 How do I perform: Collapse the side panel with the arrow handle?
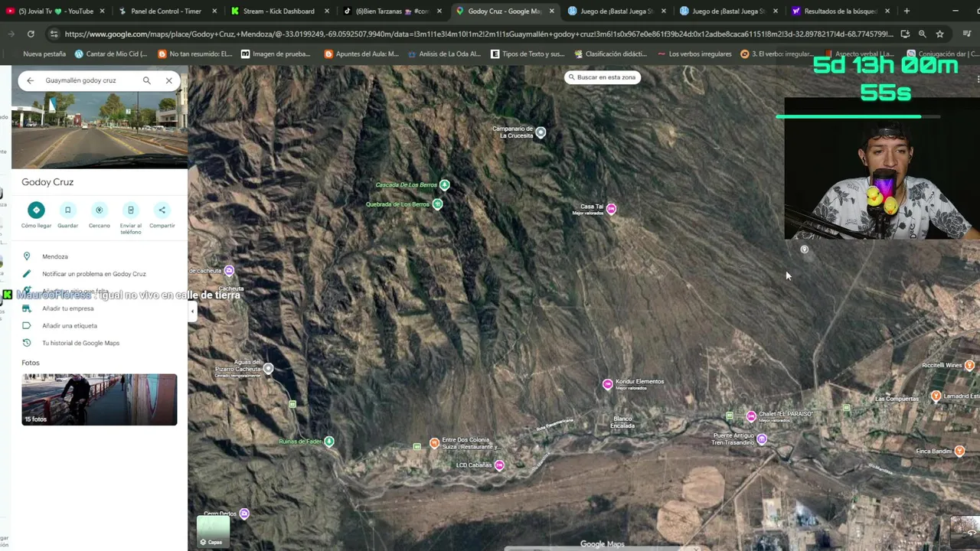click(192, 311)
